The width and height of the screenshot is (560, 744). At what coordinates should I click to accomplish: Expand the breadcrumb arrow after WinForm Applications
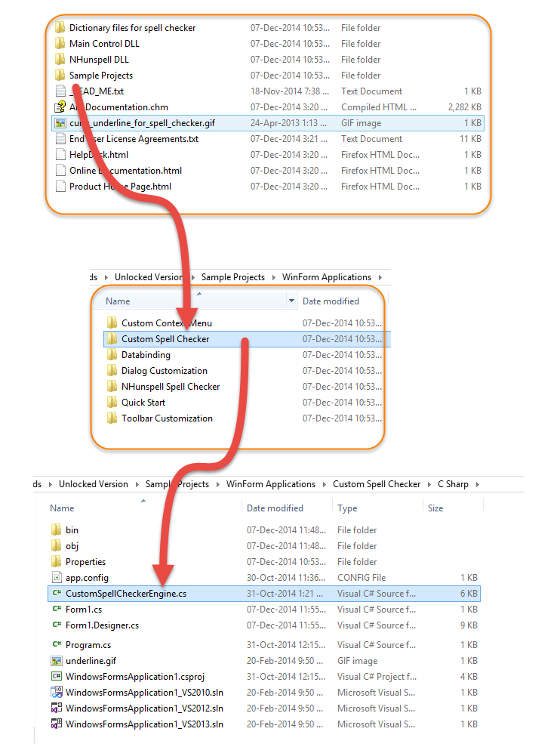(x=379, y=277)
